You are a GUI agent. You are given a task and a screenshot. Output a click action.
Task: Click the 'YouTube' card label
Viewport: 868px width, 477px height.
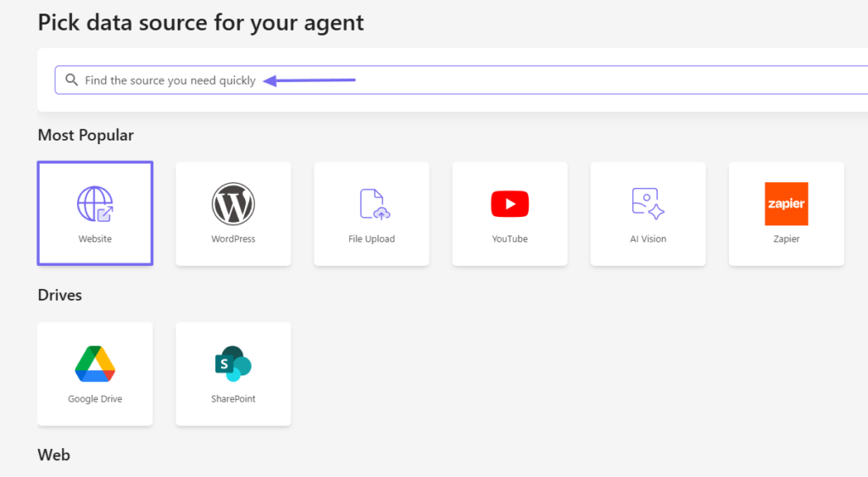pyautogui.click(x=509, y=239)
